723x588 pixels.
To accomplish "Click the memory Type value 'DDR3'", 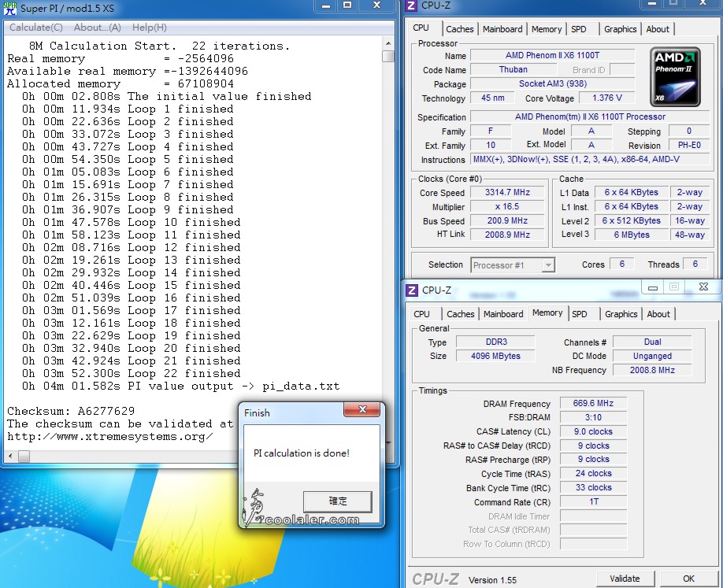I will coord(495,342).
